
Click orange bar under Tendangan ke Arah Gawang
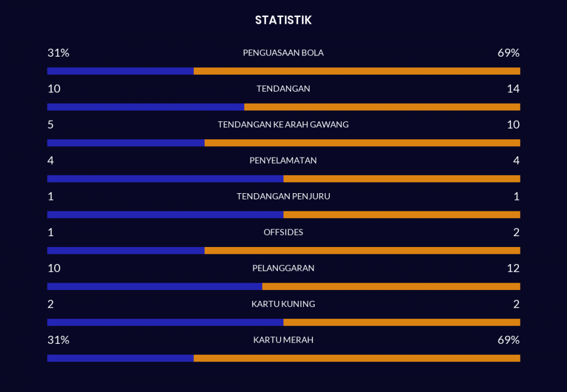coord(362,143)
